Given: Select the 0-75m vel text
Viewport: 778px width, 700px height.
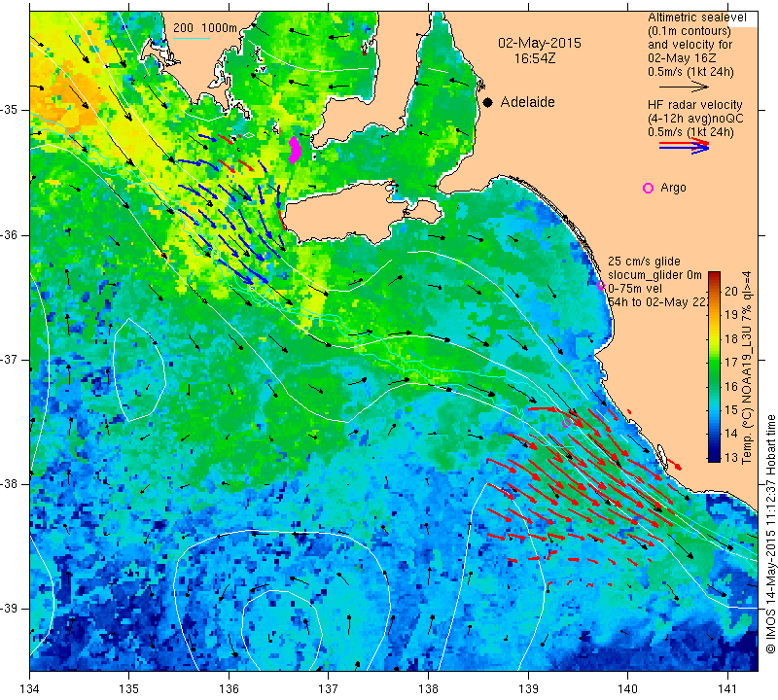Looking at the screenshot, I should [635, 288].
